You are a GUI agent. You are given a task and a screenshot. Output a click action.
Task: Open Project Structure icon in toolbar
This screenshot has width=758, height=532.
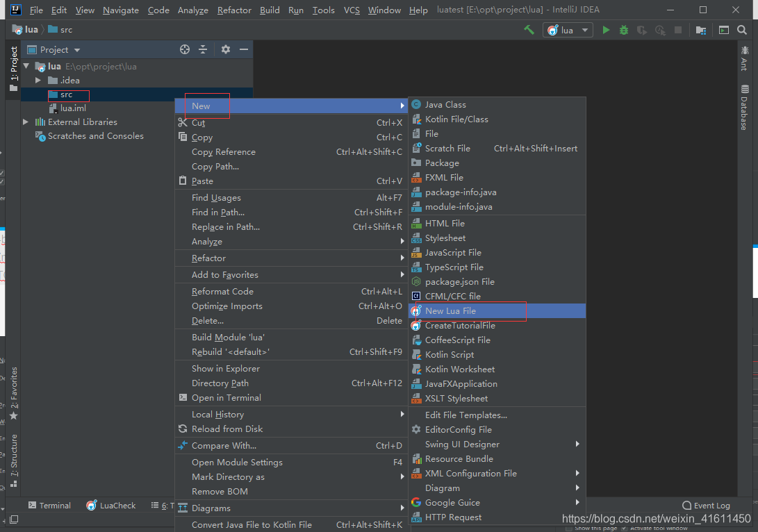point(700,30)
